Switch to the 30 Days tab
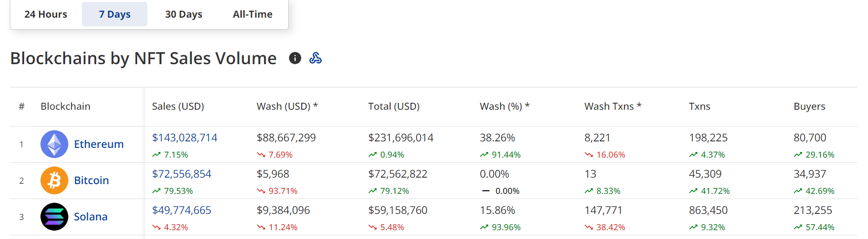Image resolution: width=868 pixels, height=239 pixels. pos(184,14)
